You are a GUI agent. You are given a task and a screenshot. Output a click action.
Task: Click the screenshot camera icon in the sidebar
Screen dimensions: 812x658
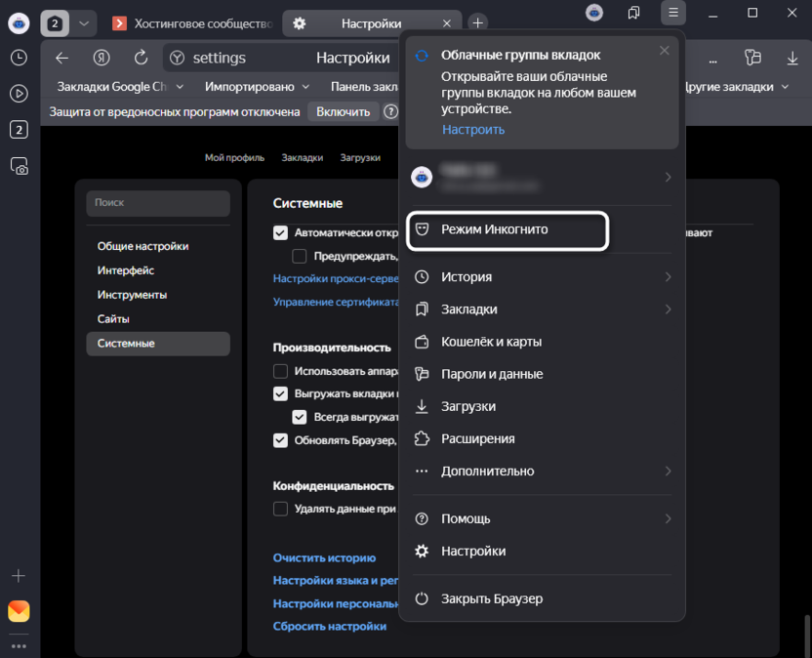18,167
